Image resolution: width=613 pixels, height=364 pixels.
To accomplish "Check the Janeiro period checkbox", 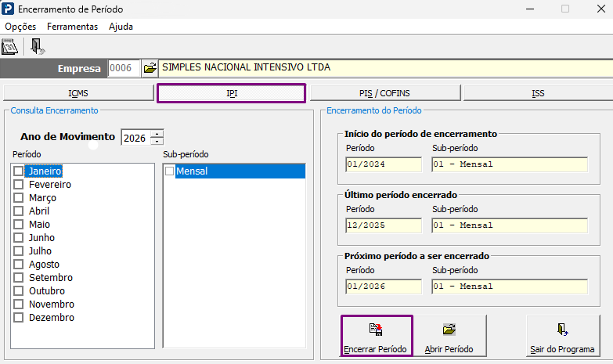I will [18, 171].
